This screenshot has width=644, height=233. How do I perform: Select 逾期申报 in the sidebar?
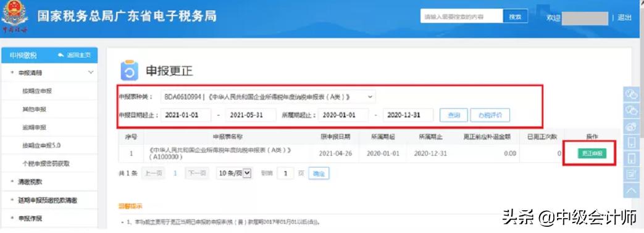(34, 127)
